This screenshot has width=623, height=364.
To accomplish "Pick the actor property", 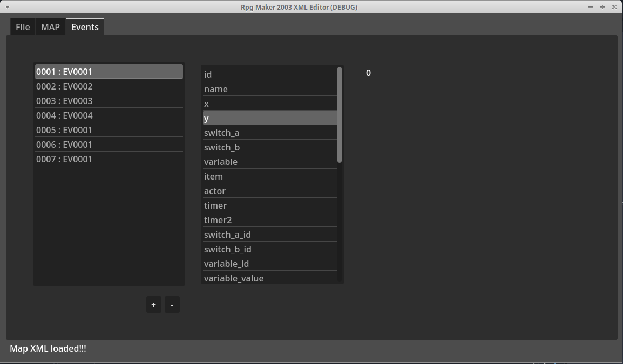I will pos(270,191).
